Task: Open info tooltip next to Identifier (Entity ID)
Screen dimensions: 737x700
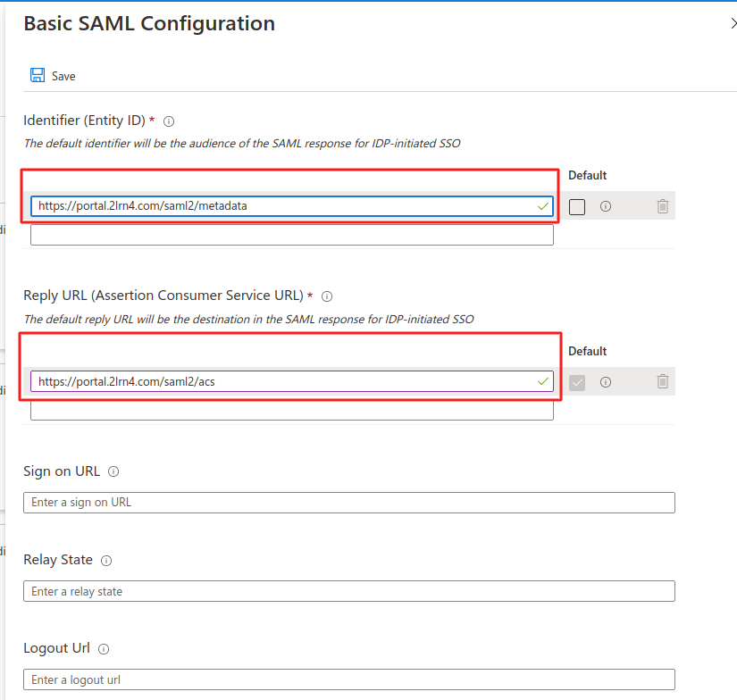Action: pyautogui.click(x=169, y=121)
